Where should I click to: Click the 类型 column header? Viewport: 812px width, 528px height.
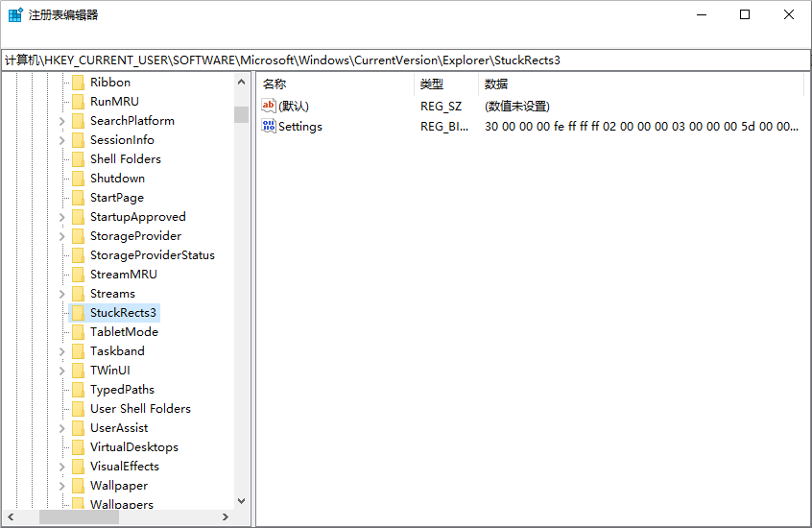[445, 84]
